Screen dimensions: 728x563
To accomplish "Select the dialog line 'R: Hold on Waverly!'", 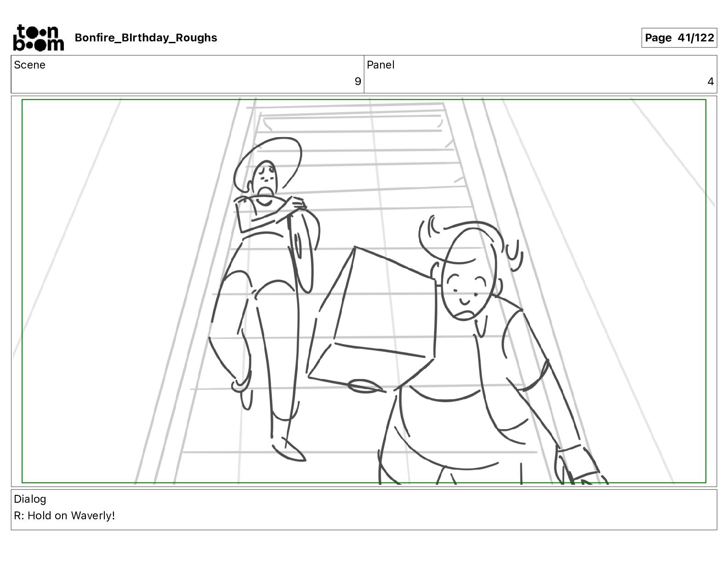I will pos(64,516).
